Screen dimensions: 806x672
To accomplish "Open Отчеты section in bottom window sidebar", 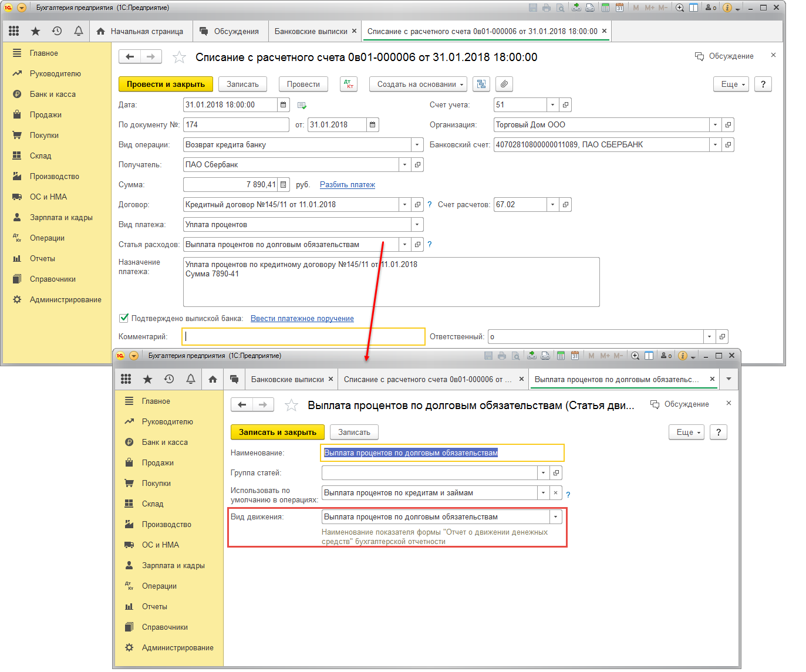I will click(x=154, y=606).
